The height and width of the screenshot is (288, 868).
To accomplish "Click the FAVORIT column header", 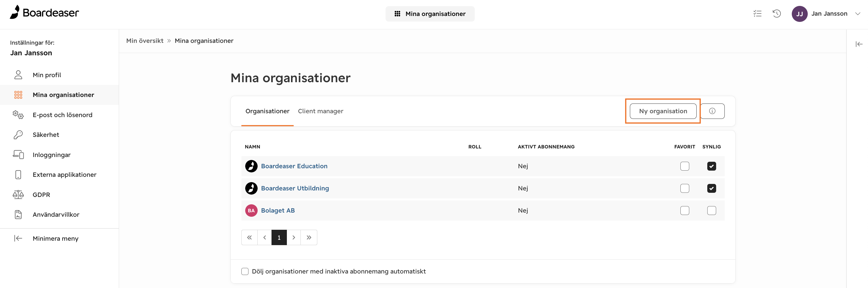I will tap(684, 147).
